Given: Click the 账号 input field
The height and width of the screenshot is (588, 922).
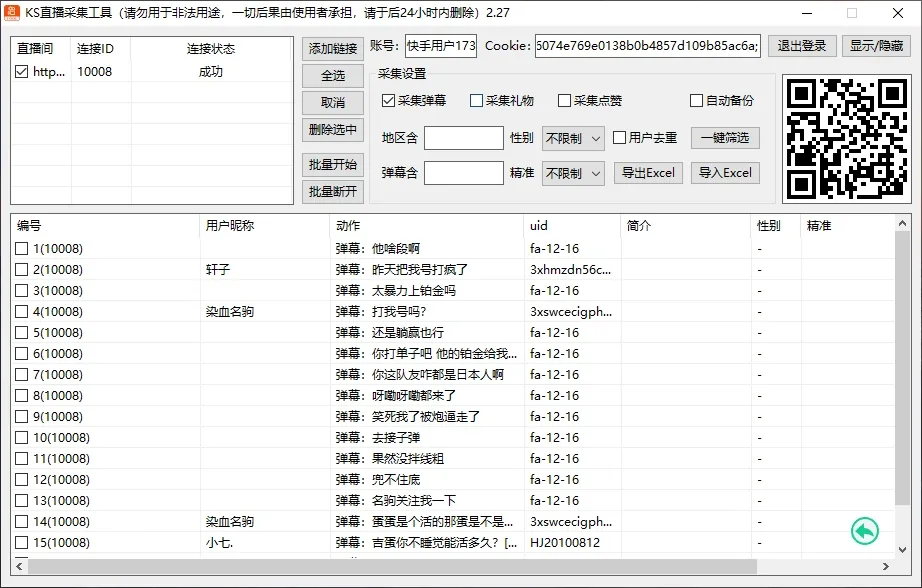Looking at the screenshot, I should (x=441, y=46).
